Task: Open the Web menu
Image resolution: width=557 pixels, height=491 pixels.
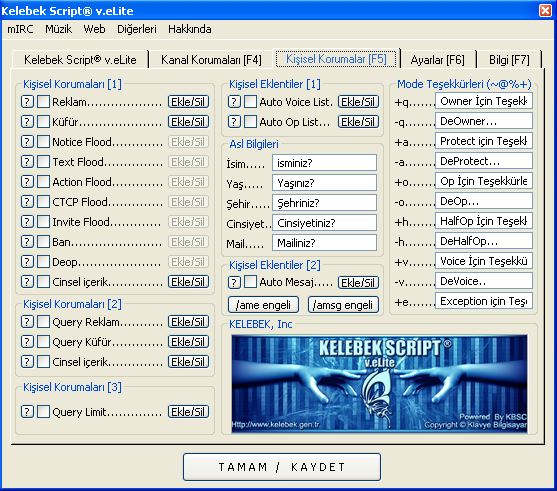Action: tap(94, 29)
